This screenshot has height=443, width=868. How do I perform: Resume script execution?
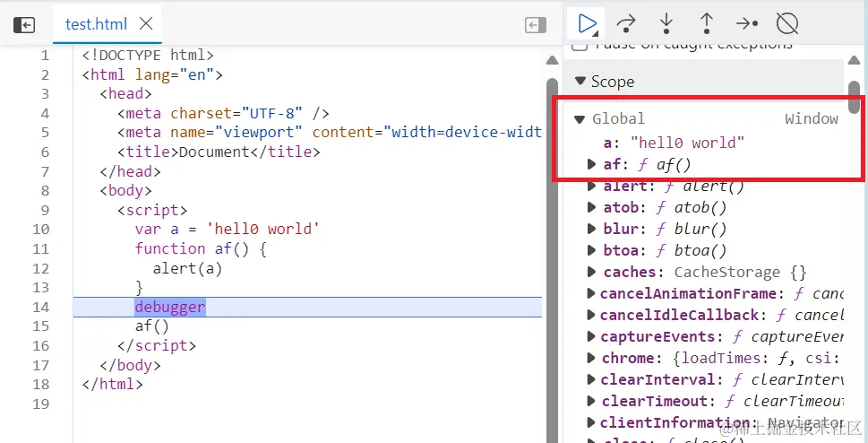pyautogui.click(x=586, y=24)
